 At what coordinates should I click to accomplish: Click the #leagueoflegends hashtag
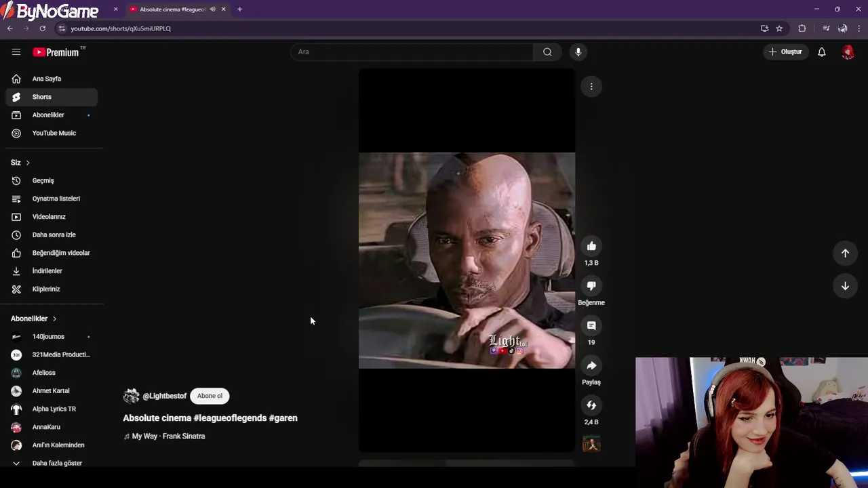point(230,418)
